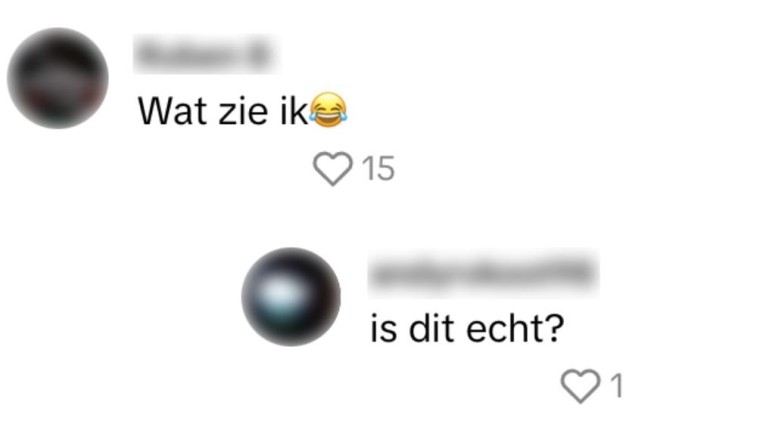Click the like count 1 on the reply
Viewport: 760px width, 427px height.
(x=617, y=386)
